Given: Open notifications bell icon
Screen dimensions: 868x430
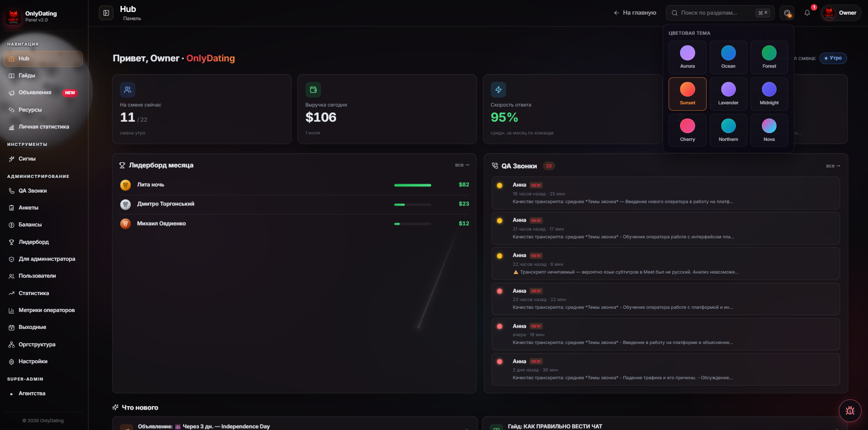Looking at the screenshot, I should [807, 13].
